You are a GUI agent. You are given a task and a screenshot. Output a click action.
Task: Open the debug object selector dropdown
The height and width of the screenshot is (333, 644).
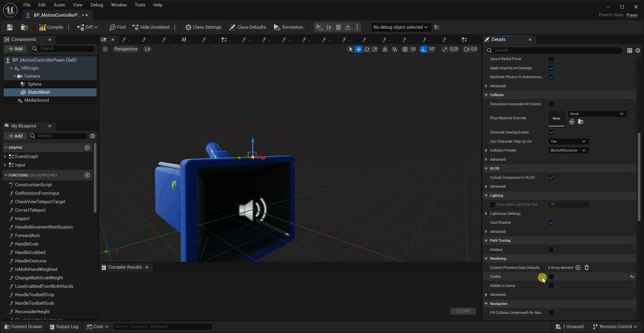pos(400,27)
